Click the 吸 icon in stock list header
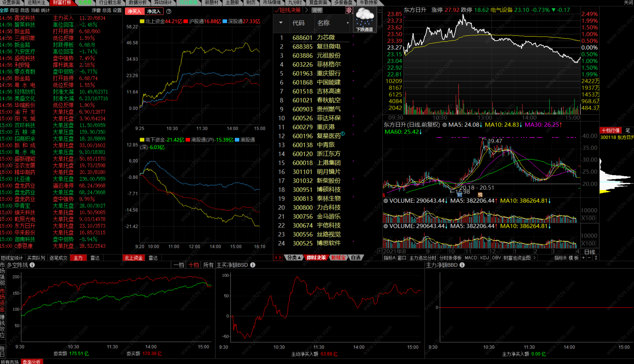Image resolution: width=634 pixels, height=364 pixels. click(x=349, y=10)
